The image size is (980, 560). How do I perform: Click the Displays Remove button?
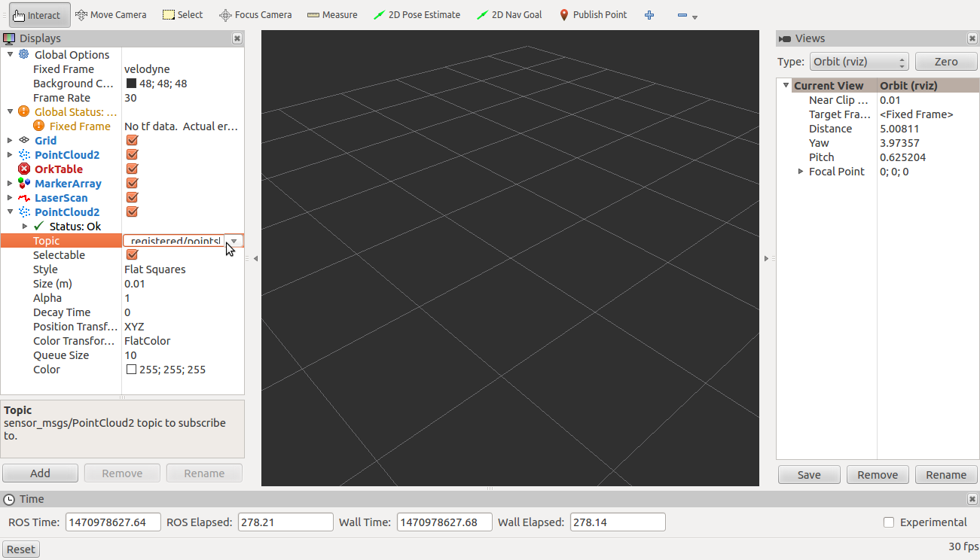122,473
